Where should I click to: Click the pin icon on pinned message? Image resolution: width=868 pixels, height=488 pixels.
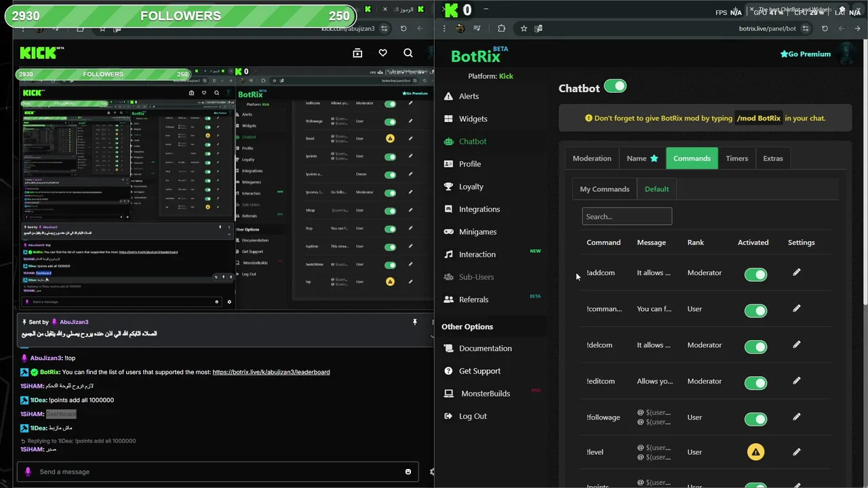[415, 322]
